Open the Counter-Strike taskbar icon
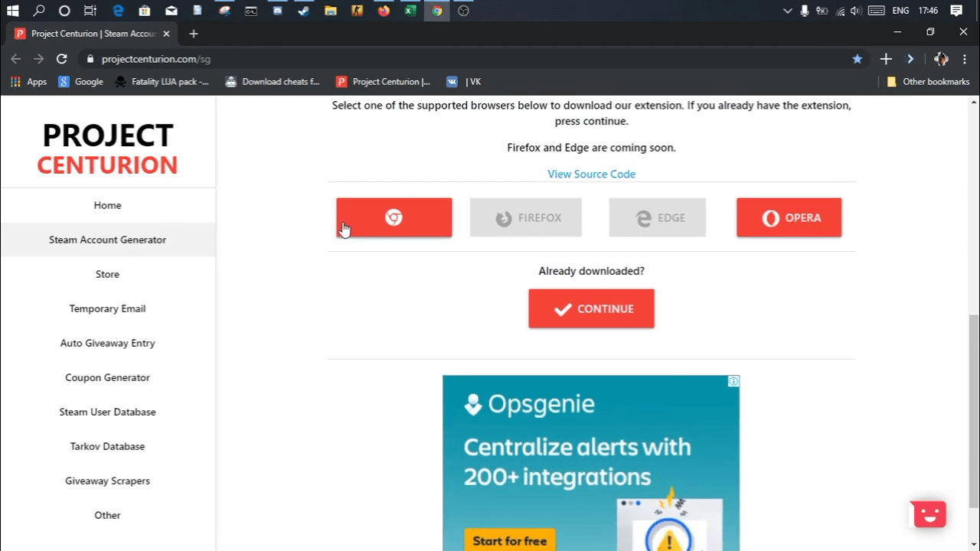This screenshot has height=551, width=980. (357, 11)
